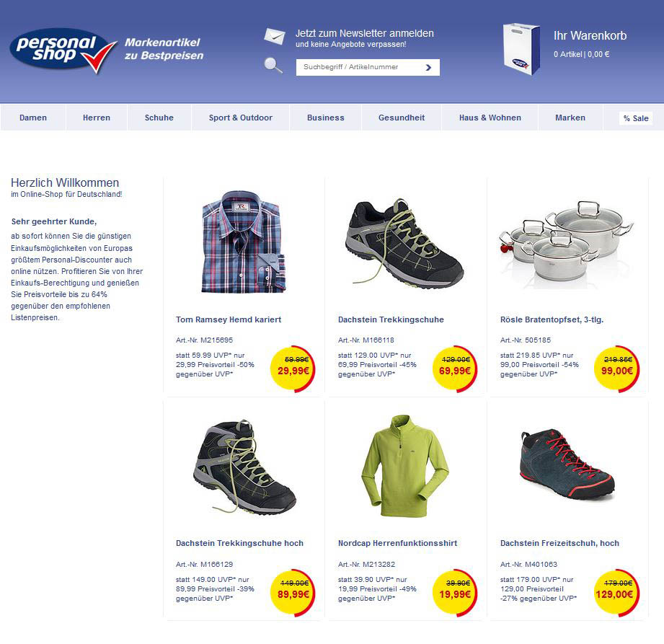Click the 19,99€ yellow price badge
Screen dimensions: 664x644
point(455,592)
